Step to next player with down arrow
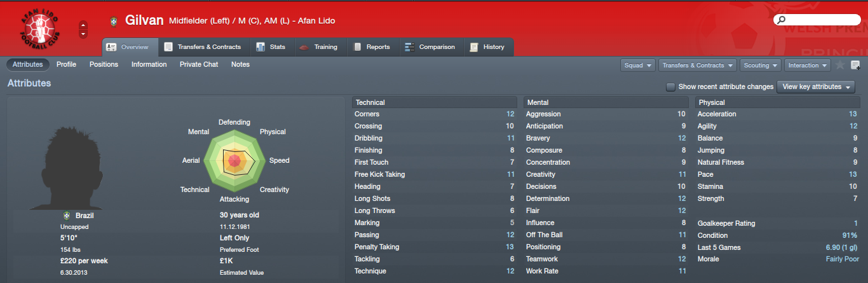Viewport: 868px width, 283px height. pos(83,34)
